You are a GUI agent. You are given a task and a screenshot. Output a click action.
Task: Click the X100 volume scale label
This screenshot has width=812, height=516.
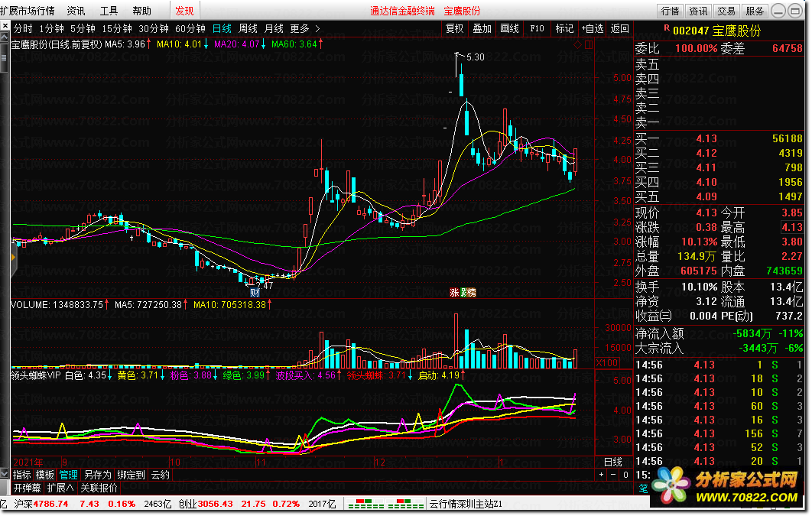point(607,363)
